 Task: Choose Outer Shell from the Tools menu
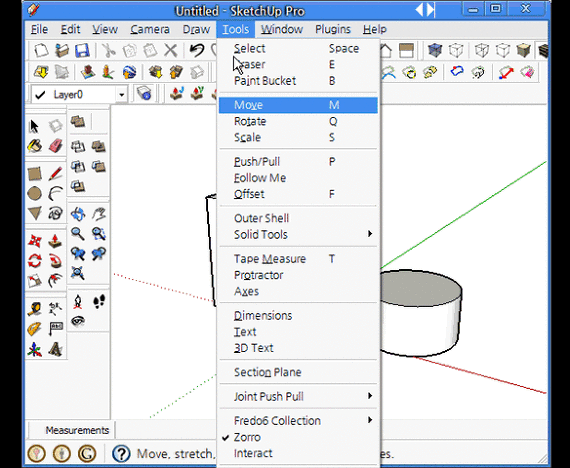coord(298,218)
